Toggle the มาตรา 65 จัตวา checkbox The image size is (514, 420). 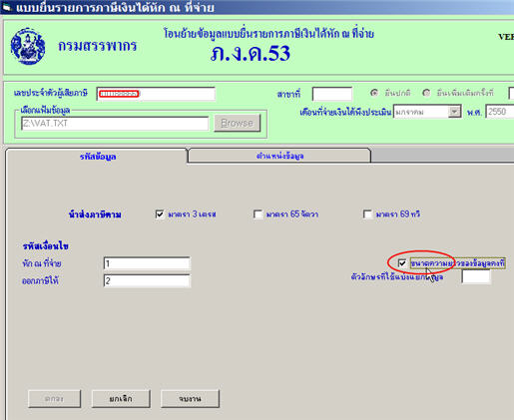coord(257,213)
